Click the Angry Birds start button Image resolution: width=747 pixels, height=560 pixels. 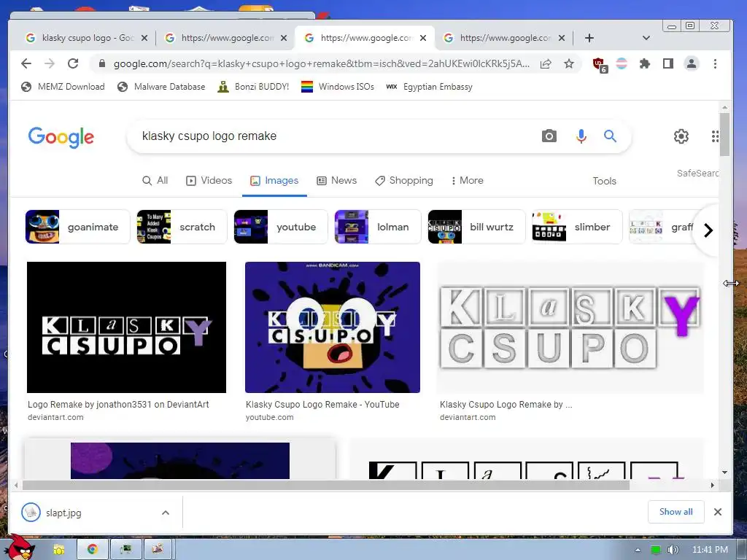[20, 547]
